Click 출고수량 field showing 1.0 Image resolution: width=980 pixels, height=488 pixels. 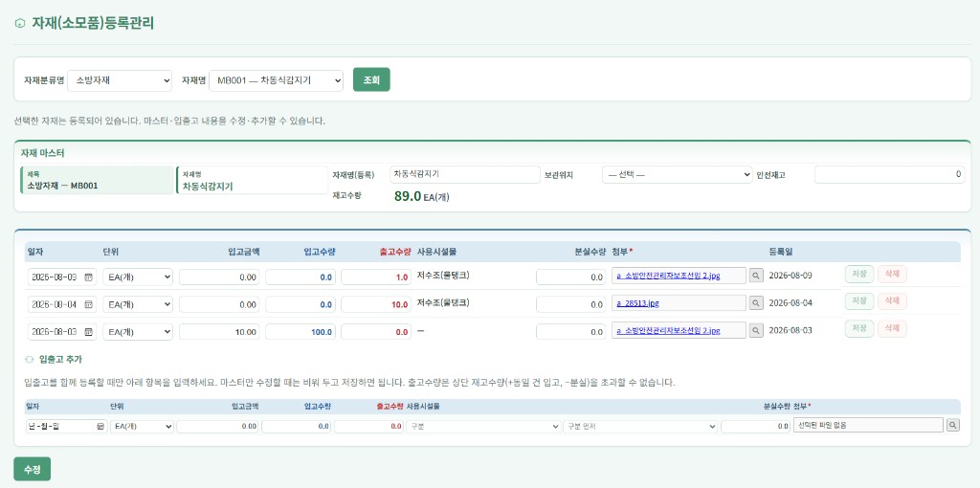(376, 277)
